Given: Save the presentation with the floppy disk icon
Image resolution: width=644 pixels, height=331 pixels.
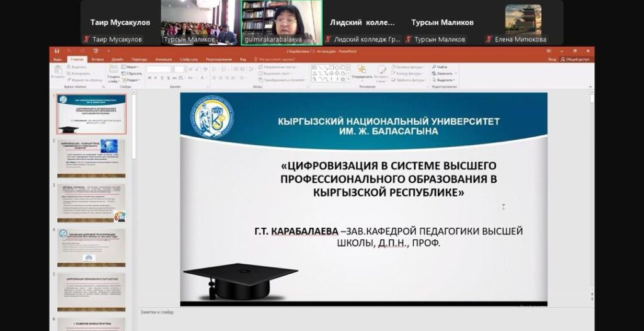Looking at the screenshot, I should (x=57, y=51).
